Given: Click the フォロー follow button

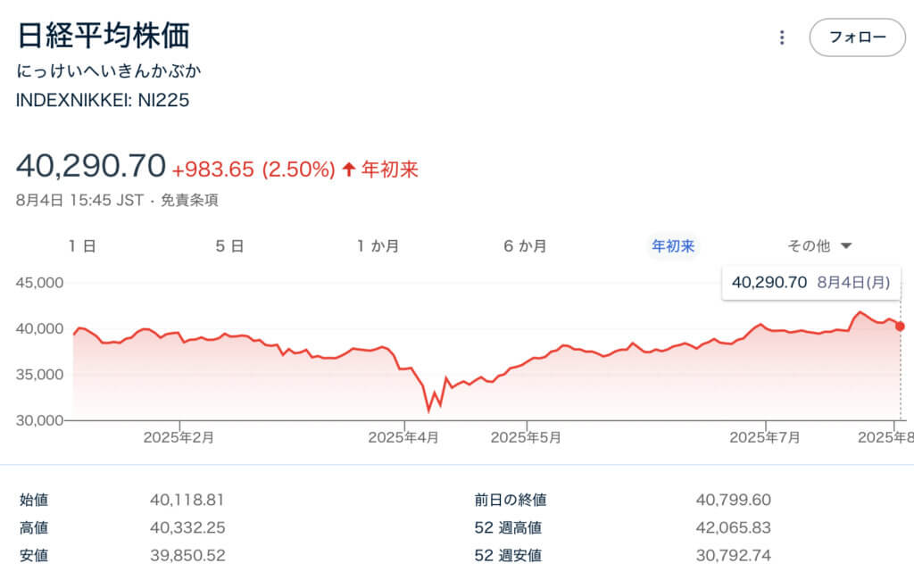Looking at the screenshot, I should [857, 37].
